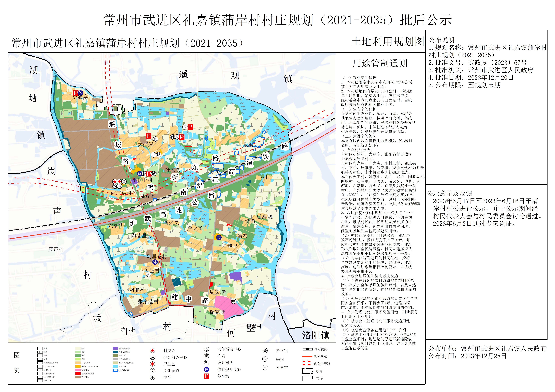Image resolution: width=555 pixels, height=392 pixels.
Task: Click the red 规划高速 line symbol in legend
Action: (307, 356)
